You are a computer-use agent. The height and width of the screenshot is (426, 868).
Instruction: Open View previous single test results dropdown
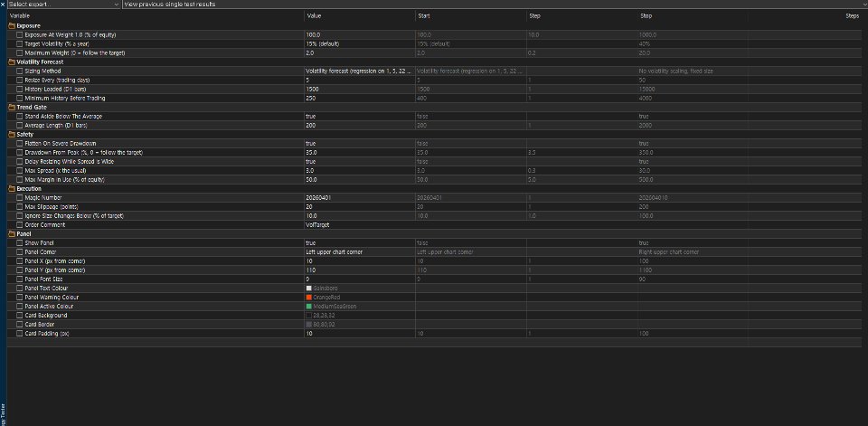(495, 4)
